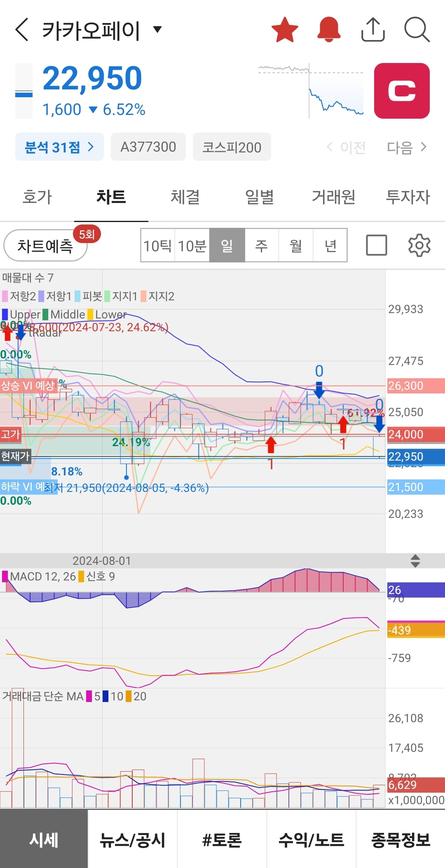Open the 뉴스/공시 bottom tab

pyautogui.click(x=133, y=839)
